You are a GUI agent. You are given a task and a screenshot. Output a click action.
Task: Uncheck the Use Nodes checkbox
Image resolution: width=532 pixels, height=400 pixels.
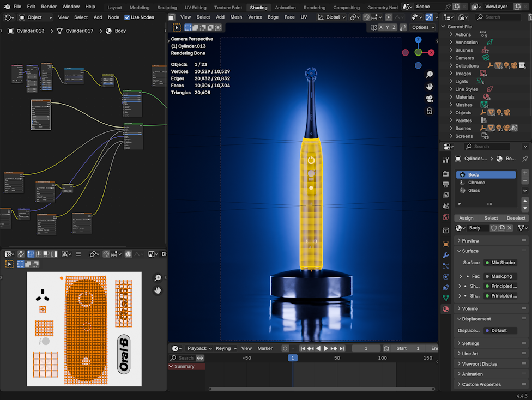pos(127,17)
